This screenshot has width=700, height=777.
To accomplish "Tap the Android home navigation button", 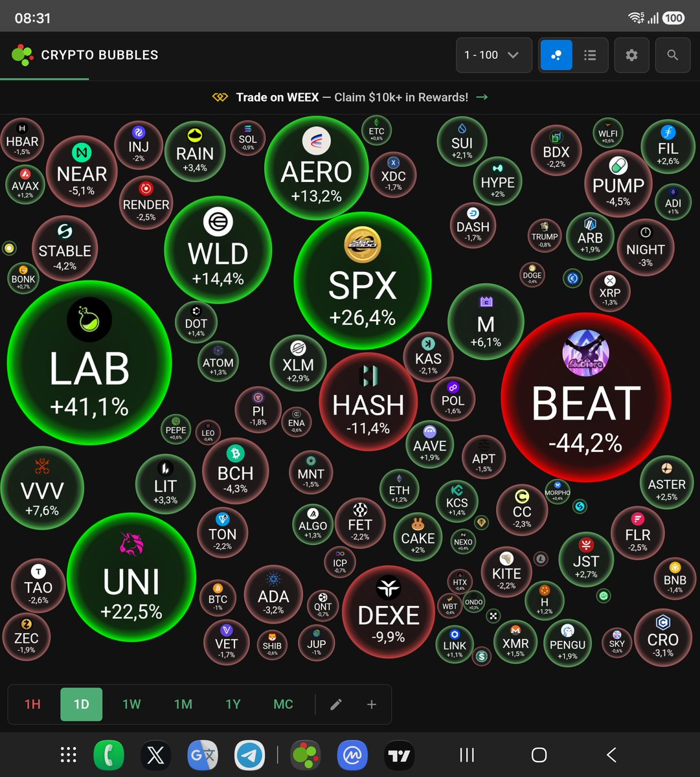I will point(539,754).
